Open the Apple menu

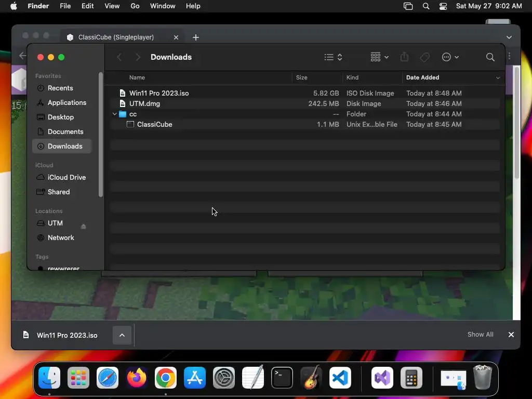click(x=14, y=6)
